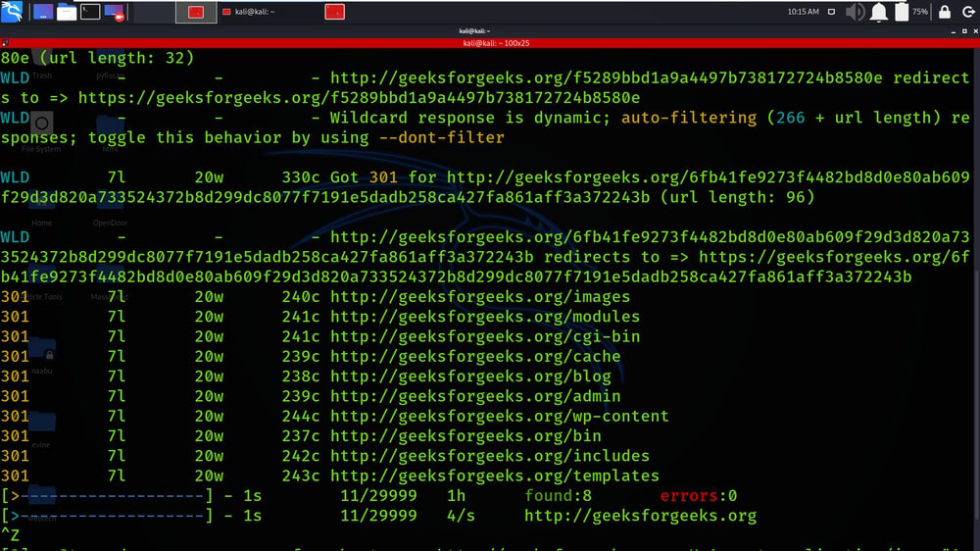Click the '^Z' suspended marker text
980x551 pixels.
[10, 536]
